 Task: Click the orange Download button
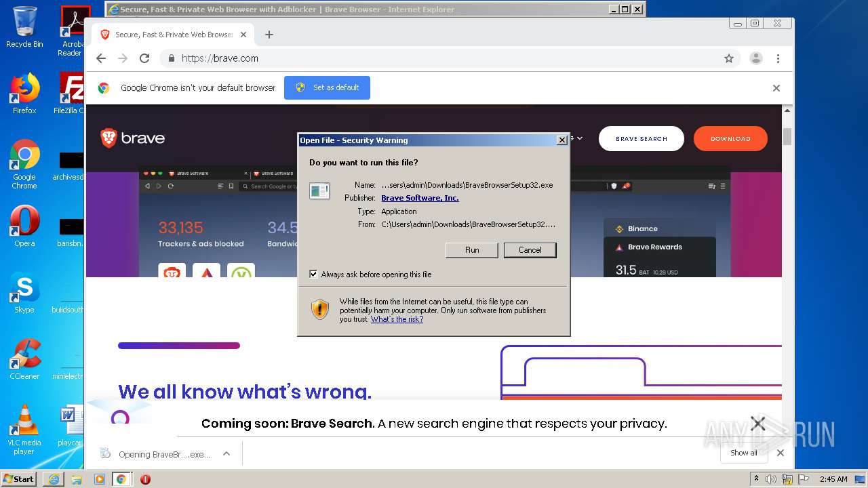[730, 138]
